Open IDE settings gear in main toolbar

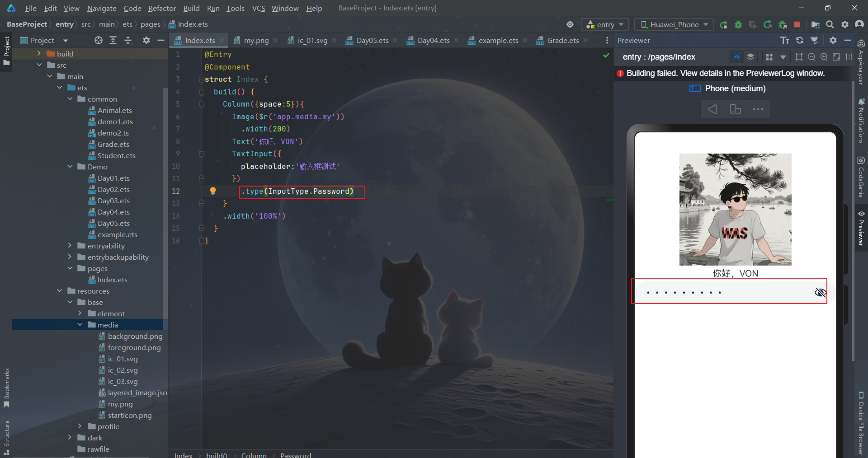click(x=845, y=24)
